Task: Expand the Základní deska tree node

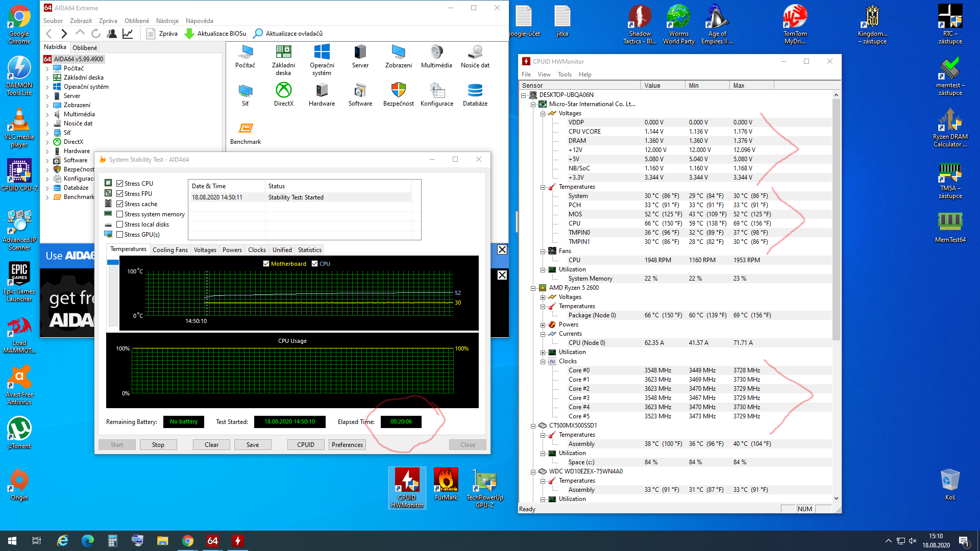Action: tap(47, 78)
